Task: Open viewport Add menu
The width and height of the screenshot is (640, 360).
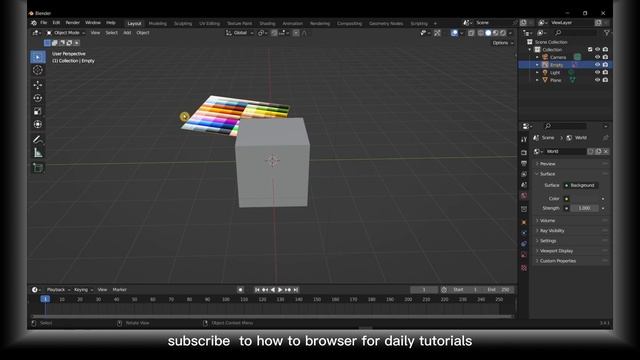Action: (127, 33)
